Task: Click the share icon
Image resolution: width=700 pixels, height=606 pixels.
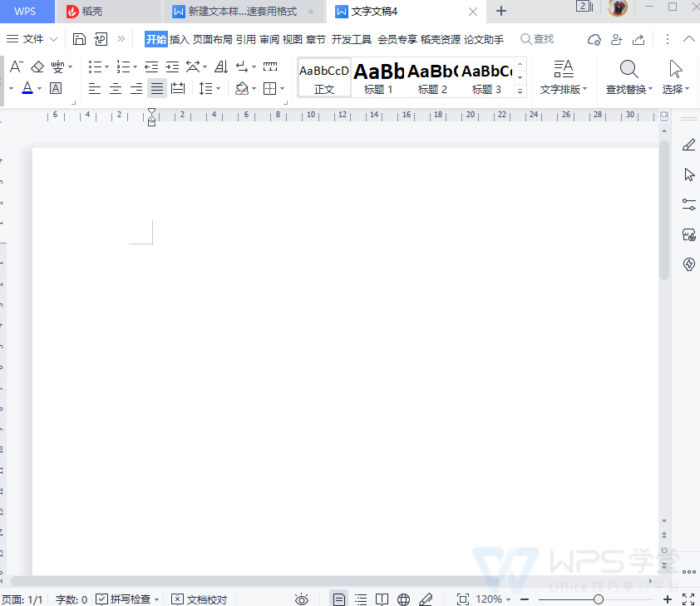Action: coord(638,40)
